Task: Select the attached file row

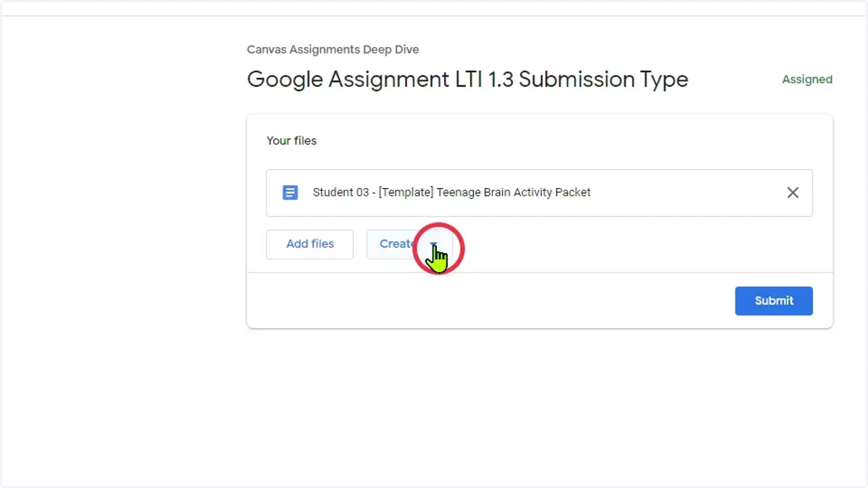Action: pyautogui.click(x=539, y=193)
